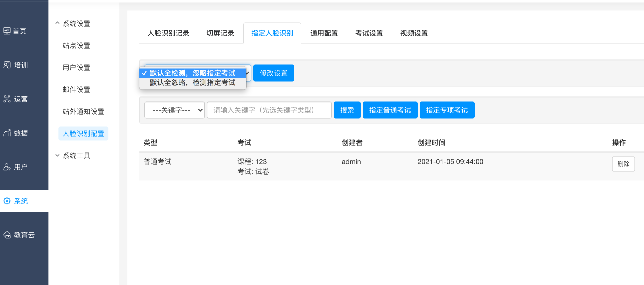
Task: Open the 关键字 type dropdown
Action: pos(174,110)
